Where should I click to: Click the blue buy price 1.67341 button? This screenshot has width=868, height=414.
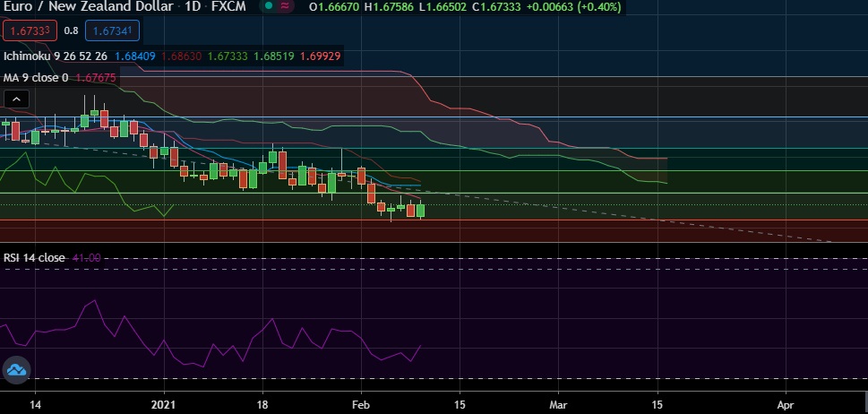point(112,30)
